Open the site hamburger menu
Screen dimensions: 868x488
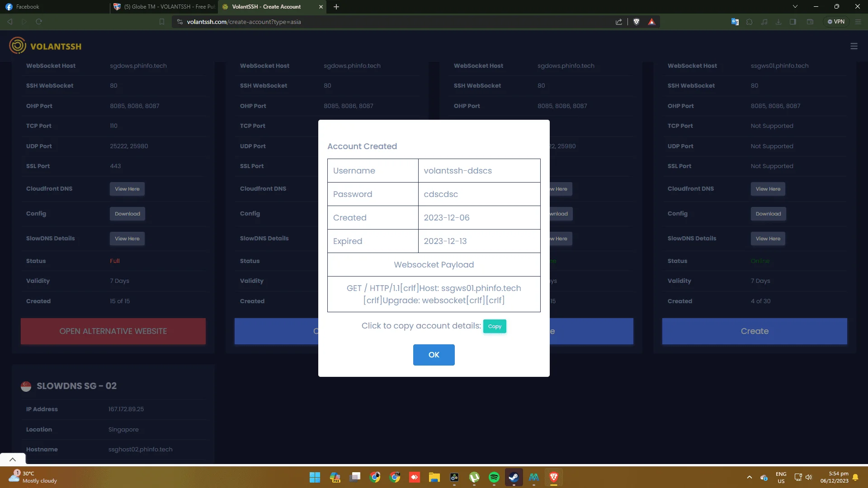(854, 46)
